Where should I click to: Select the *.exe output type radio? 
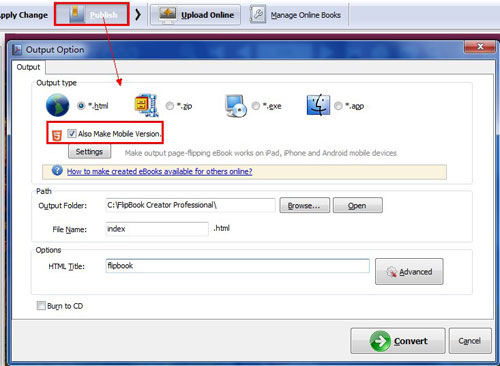tap(256, 106)
